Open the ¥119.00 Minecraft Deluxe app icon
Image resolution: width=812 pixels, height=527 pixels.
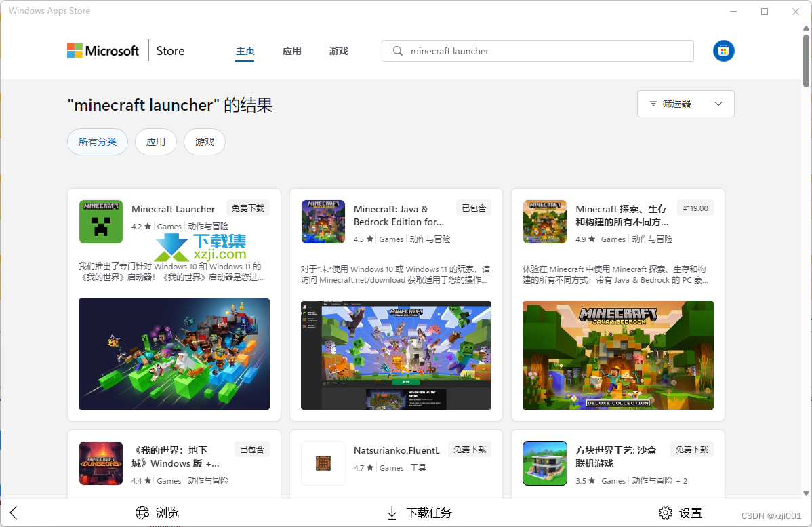tap(545, 222)
